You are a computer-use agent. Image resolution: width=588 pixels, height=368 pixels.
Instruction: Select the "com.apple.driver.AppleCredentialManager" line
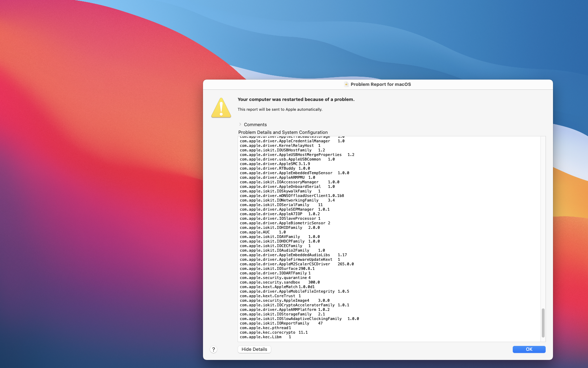(292, 141)
